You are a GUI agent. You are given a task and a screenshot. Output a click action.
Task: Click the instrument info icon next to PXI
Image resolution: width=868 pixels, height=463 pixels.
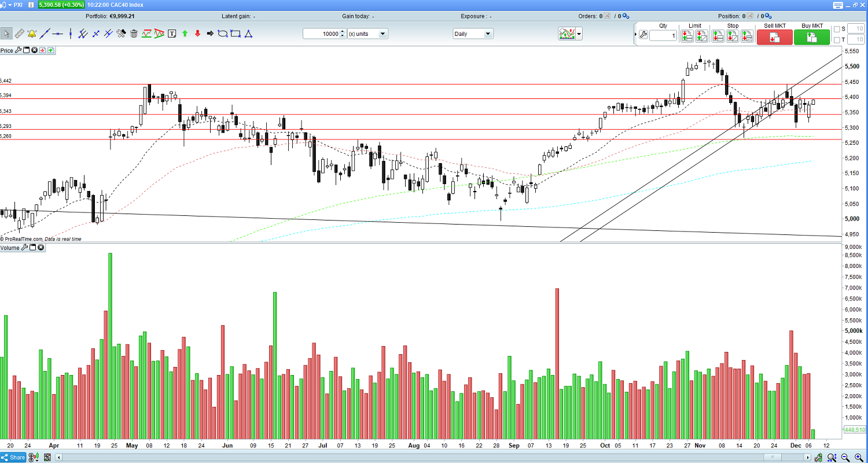point(31,5)
